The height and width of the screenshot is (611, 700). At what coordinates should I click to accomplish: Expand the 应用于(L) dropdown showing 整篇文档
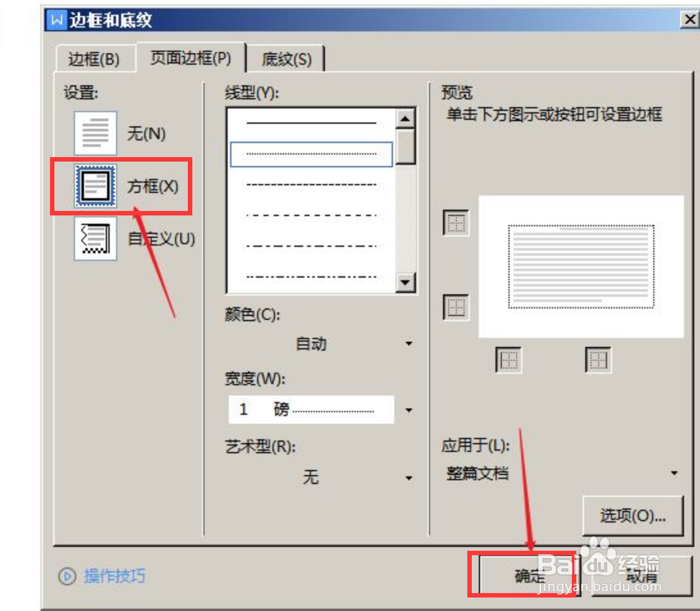(x=563, y=473)
